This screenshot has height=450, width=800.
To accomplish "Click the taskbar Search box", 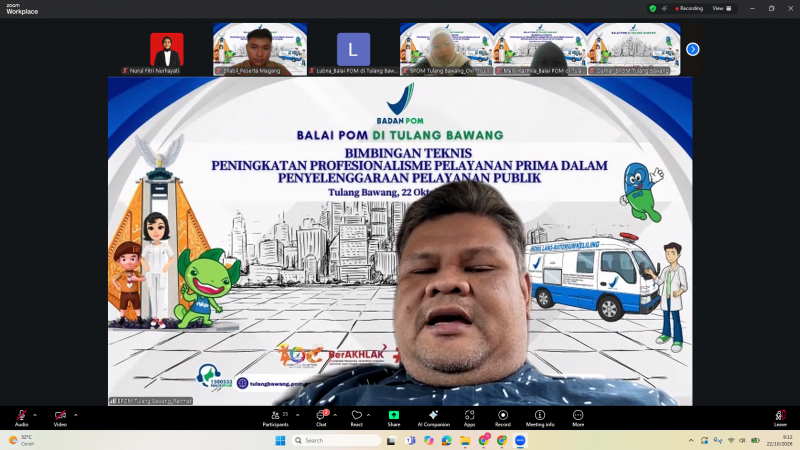I will [336, 440].
